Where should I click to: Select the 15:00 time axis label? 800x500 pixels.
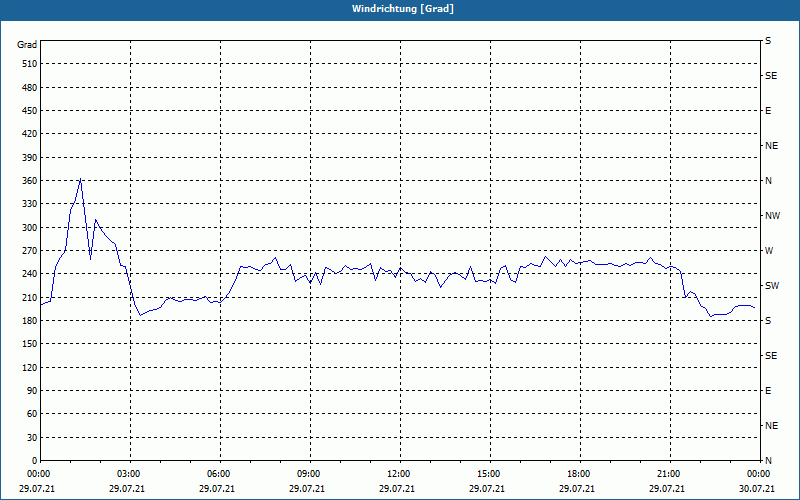pyautogui.click(x=487, y=474)
